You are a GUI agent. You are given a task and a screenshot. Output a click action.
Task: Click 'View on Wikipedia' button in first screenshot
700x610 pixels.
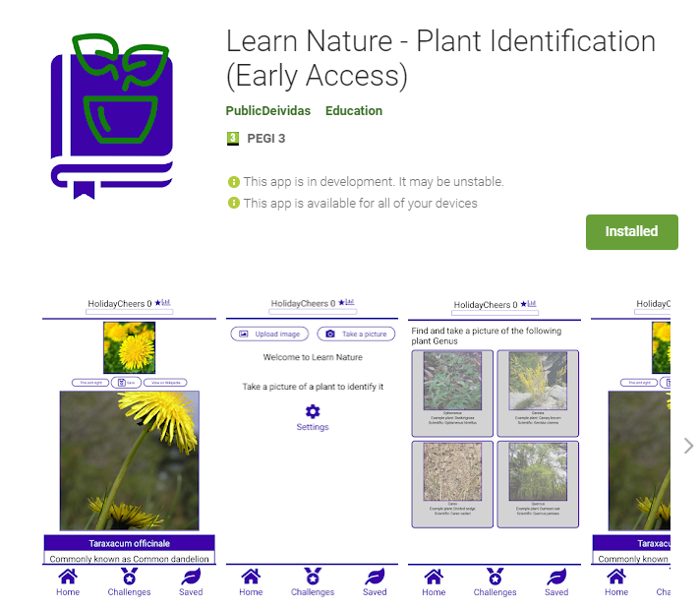[165, 382]
